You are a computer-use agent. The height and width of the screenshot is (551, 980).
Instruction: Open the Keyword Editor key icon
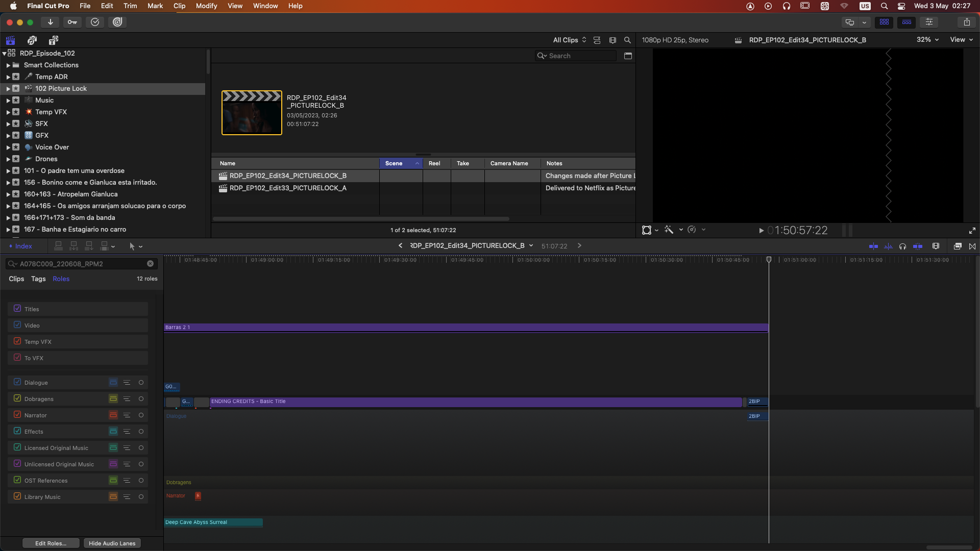(72, 22)
